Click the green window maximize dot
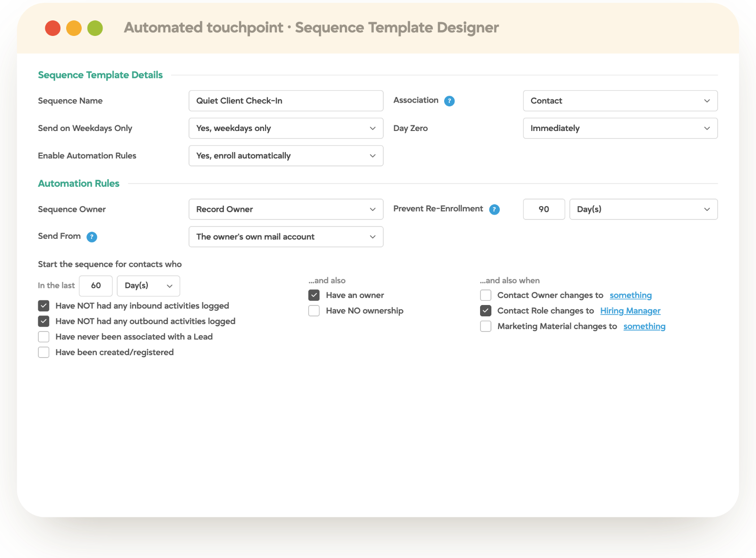 pos(95,28)
